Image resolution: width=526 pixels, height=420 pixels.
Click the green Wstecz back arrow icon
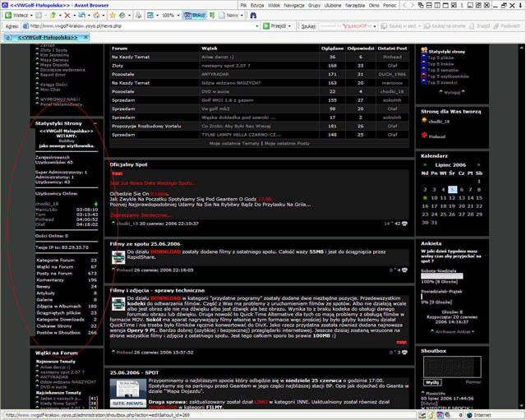8,16
